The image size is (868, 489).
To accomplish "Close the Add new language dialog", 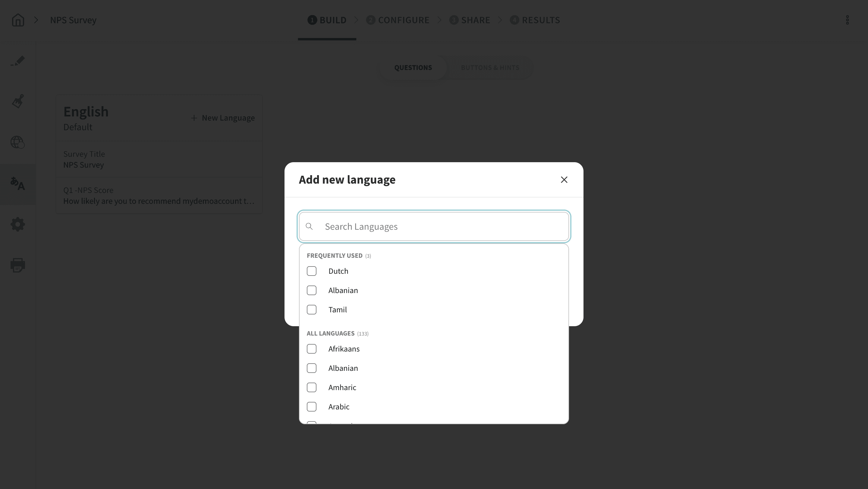I will (564, 180).
